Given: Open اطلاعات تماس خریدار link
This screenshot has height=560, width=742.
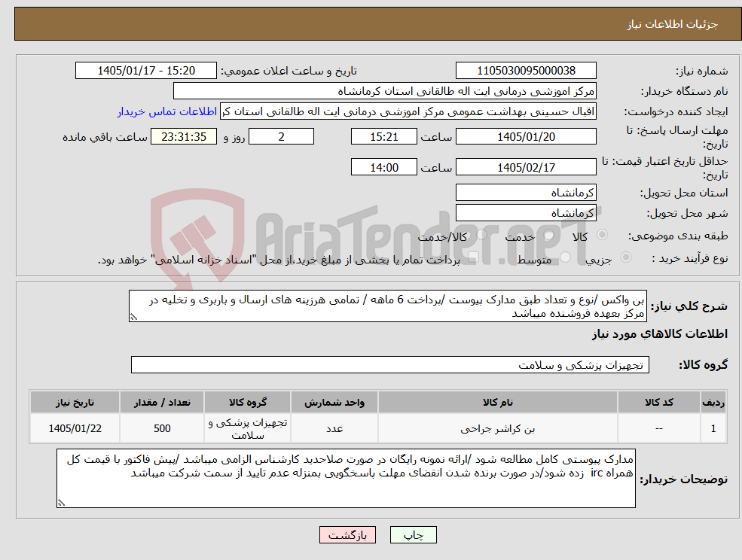Looking at the screenshot, I should pos(167,111).
